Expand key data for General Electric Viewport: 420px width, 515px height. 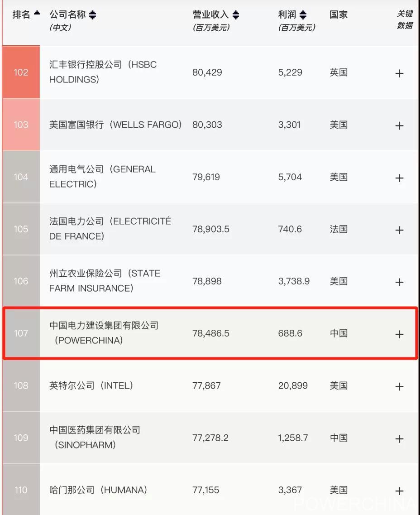(399, 178)
